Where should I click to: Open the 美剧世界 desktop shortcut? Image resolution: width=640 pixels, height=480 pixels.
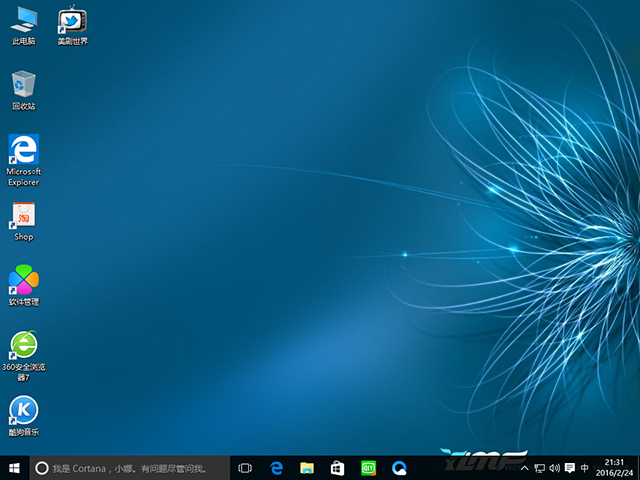tap(71, 20)
